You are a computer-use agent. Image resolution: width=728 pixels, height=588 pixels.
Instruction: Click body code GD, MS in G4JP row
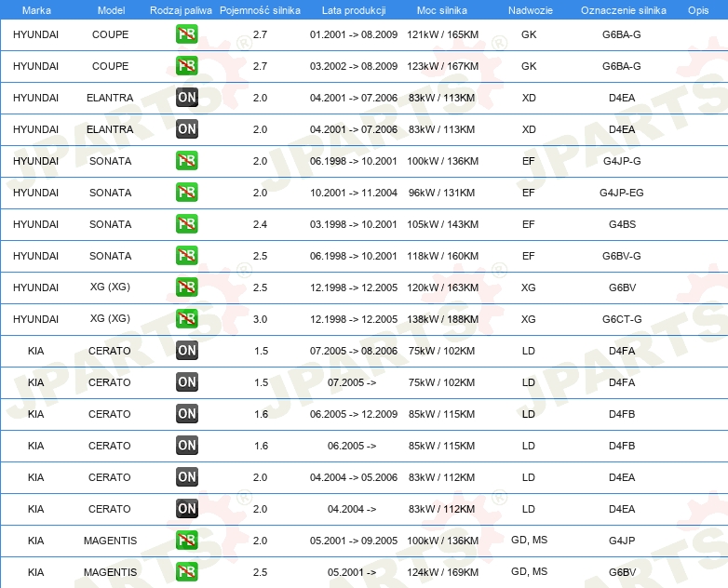pos(530,540)
